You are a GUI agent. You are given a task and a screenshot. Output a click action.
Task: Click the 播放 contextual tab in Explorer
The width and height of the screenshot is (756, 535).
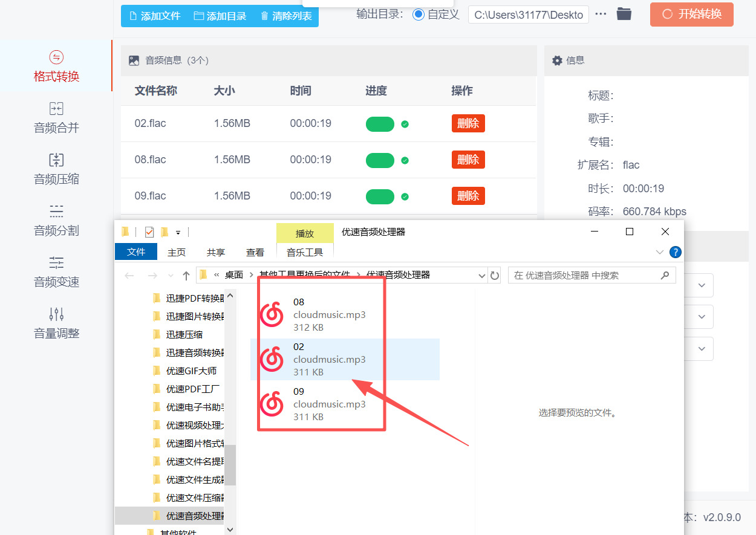point(305,233)
